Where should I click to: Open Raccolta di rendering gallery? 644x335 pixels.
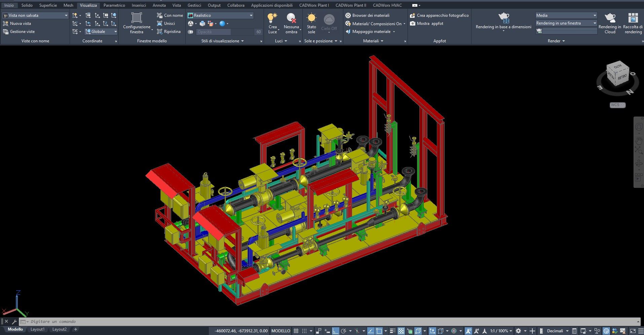pos(633,18)
